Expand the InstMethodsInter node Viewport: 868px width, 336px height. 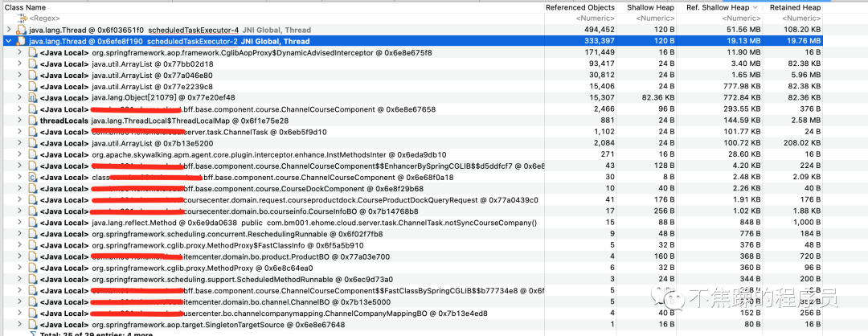pyautogui.click(x=20, y=154)
